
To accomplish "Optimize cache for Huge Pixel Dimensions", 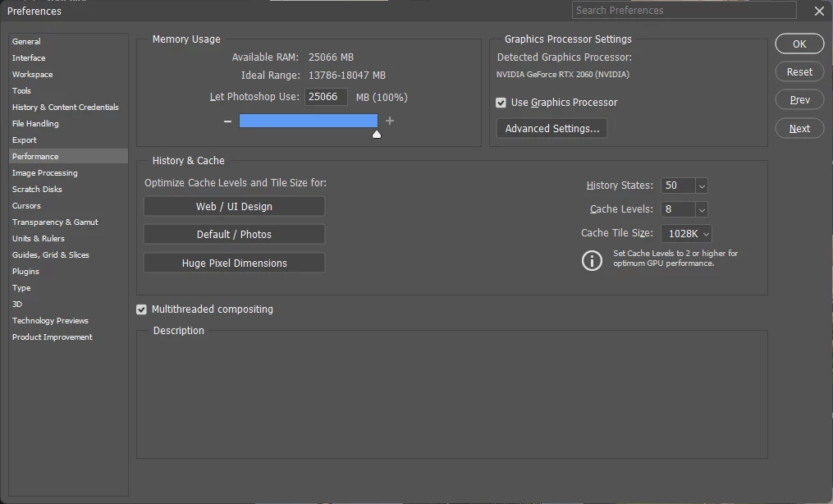I will coord(234,263).
